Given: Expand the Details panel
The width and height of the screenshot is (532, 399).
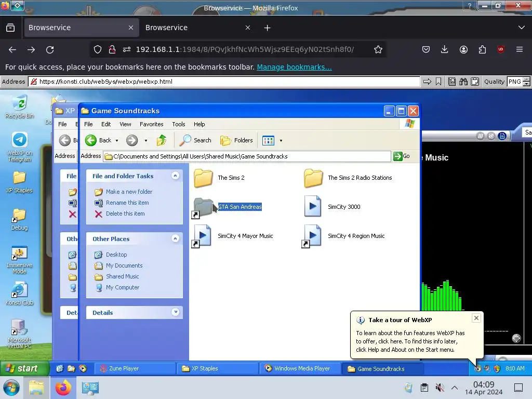Looking at the screenshot, I should pyautogui.click(x=175, y=312).
